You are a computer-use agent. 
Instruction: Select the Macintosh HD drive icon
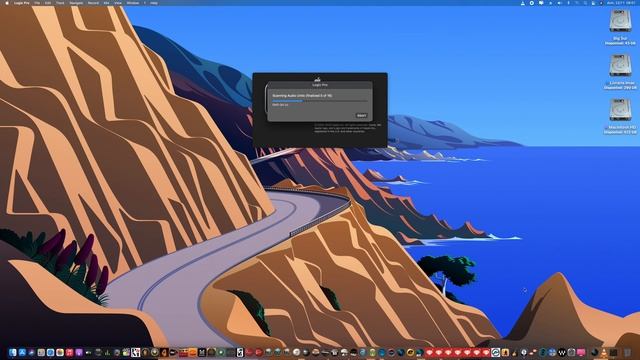tap(620, 110)
